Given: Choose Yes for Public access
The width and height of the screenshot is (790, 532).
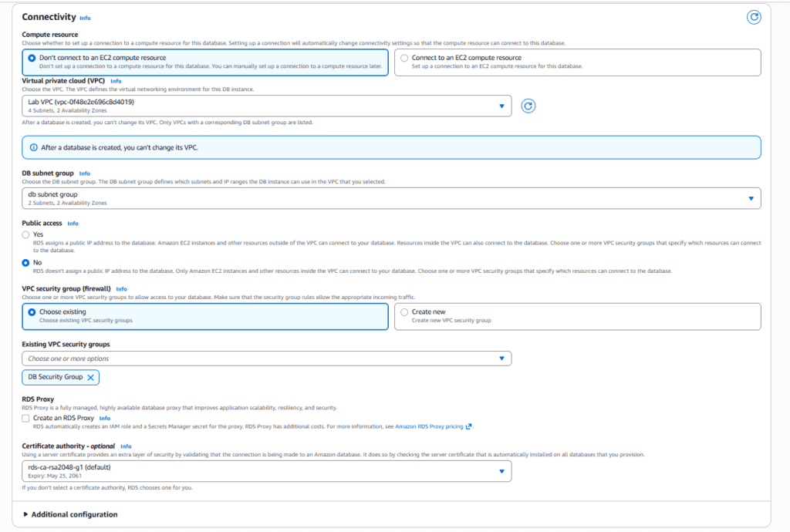Looking at the screenshot, I should (25, 234).
